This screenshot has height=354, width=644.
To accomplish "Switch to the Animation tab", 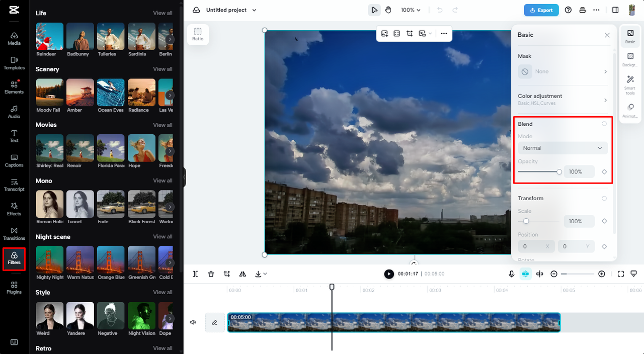I will [x=630, y=111].
